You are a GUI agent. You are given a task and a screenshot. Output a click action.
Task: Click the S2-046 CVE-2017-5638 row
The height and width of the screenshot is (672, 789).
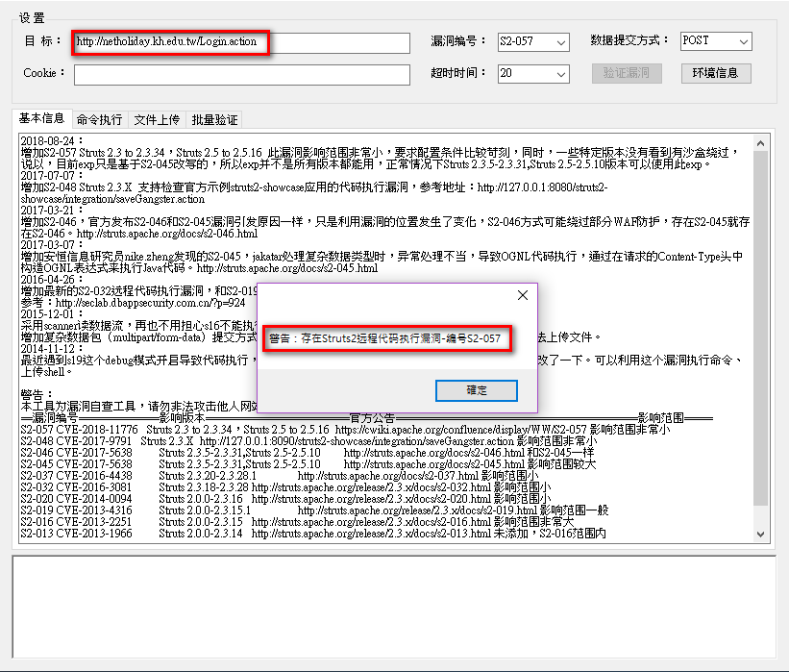click(307, 453)
